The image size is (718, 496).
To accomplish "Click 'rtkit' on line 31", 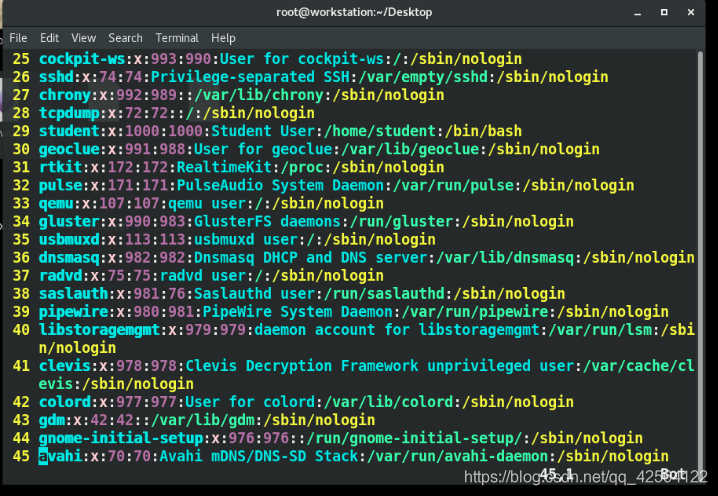I will click(60, 167).
